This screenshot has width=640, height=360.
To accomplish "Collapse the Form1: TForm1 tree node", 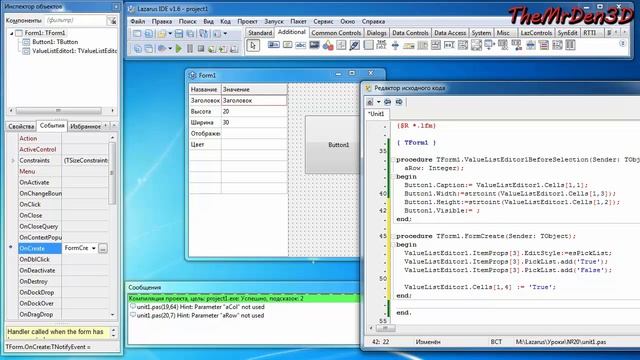I will [11, 33].
